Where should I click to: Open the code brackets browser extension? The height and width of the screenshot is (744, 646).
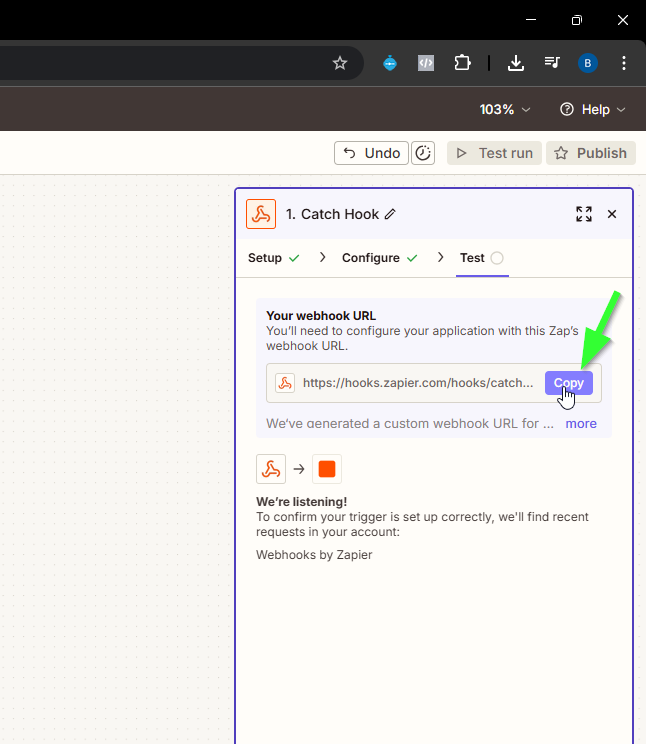(426, 63)
